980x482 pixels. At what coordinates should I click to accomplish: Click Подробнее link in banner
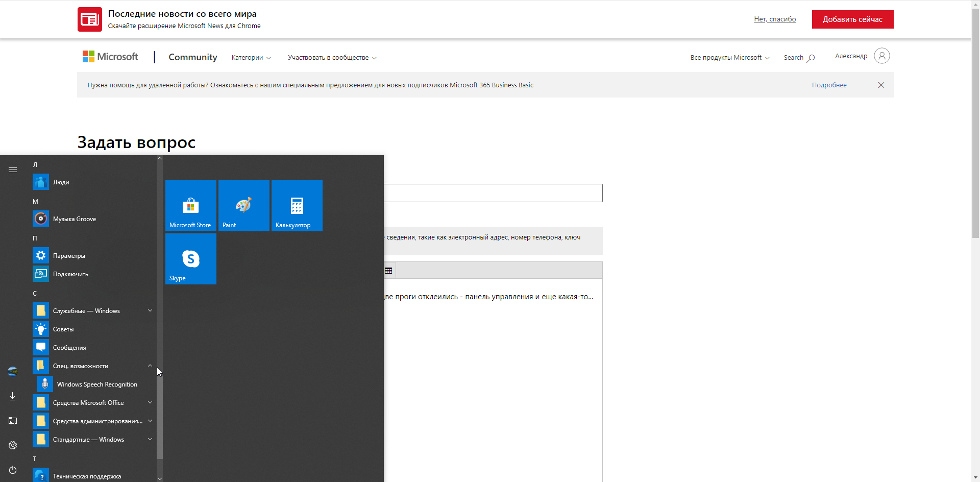pos(829,85)
